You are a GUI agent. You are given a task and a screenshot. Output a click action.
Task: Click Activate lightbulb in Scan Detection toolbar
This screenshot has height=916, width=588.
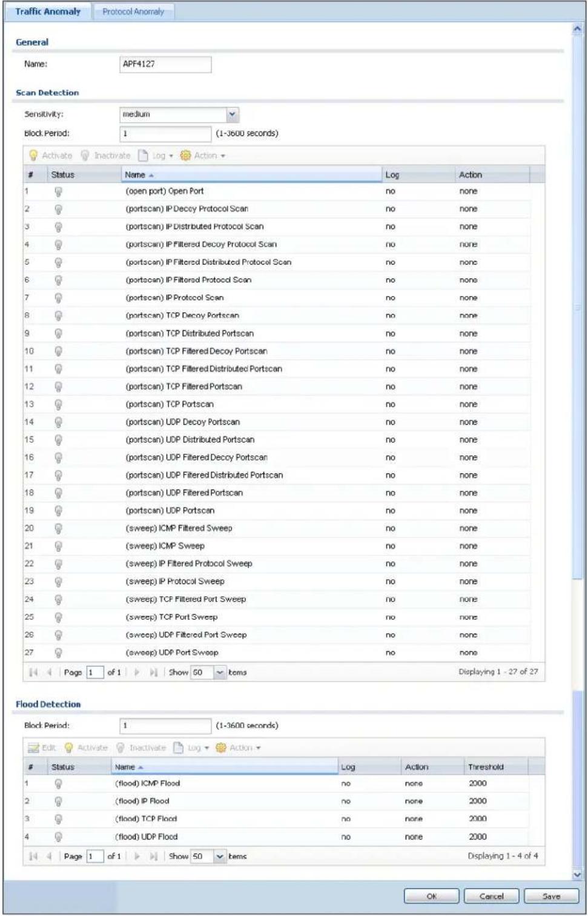tap(35, 156)
